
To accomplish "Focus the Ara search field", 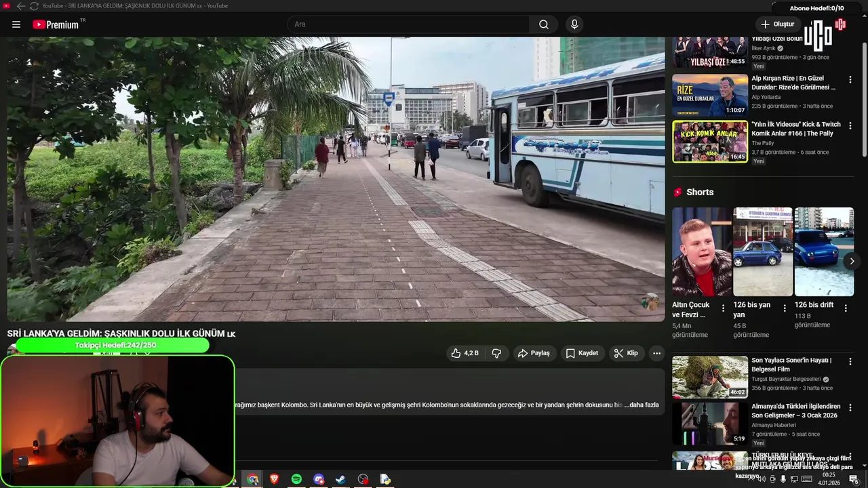I will pyautogui.click(x=409, y=24).
